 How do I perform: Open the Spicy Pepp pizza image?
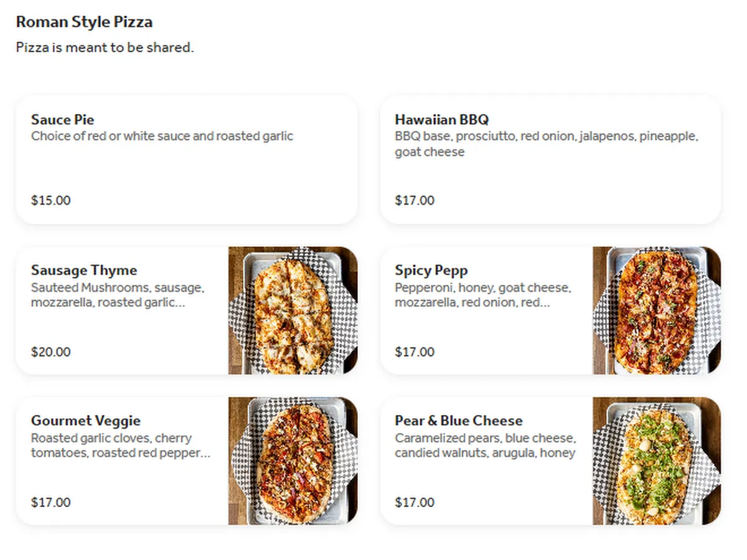pyautogui.click(x=657, y=310)
